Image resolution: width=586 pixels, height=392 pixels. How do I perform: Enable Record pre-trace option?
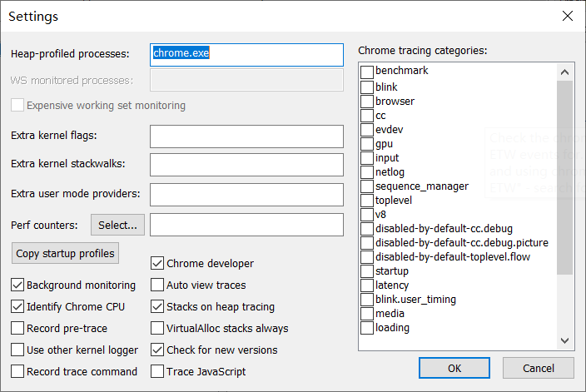pos(18,328)
